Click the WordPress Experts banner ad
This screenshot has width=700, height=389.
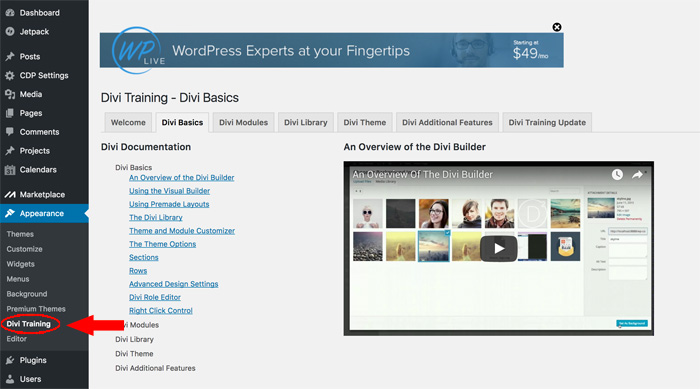[x=332, y=50]
